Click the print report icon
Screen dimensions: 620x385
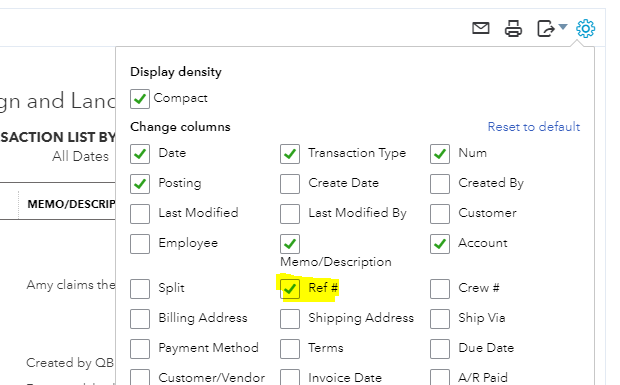513,28
